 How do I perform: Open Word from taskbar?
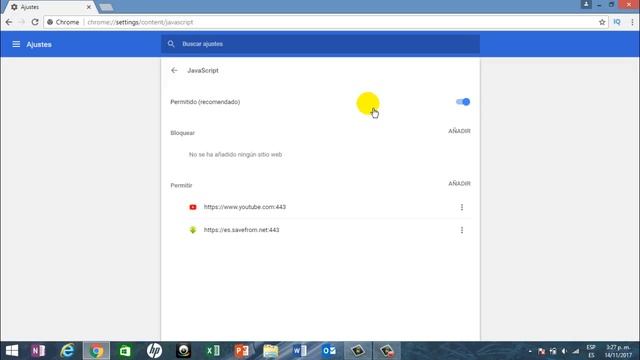300,351
